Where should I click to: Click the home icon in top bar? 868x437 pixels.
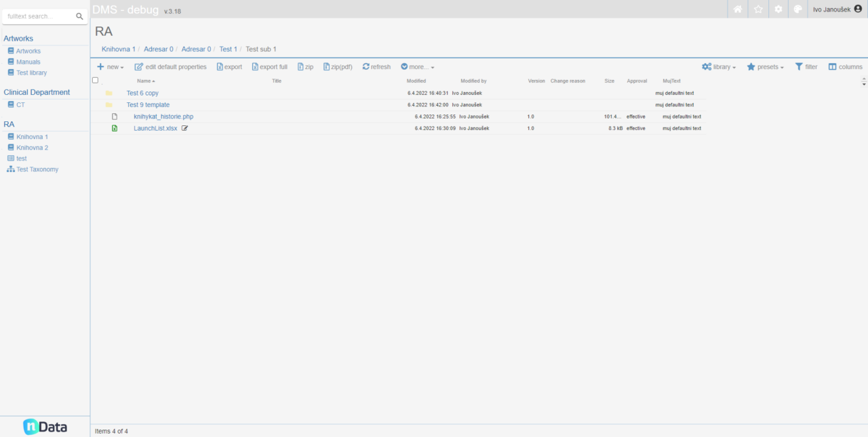point(738,9)
